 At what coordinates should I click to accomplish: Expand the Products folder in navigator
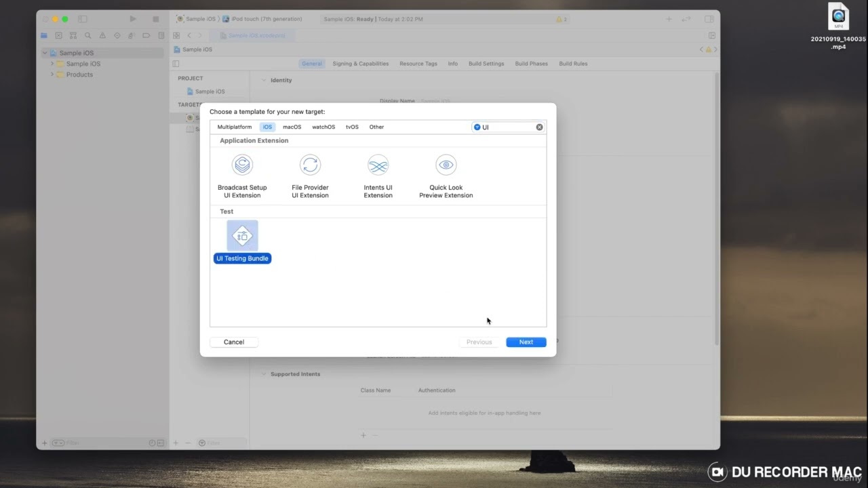(x=52, y=75)
